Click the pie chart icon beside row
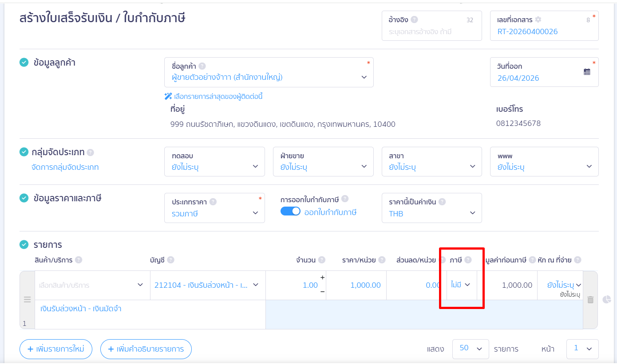The width and height of the screenshot is (617, 364). 607,300
